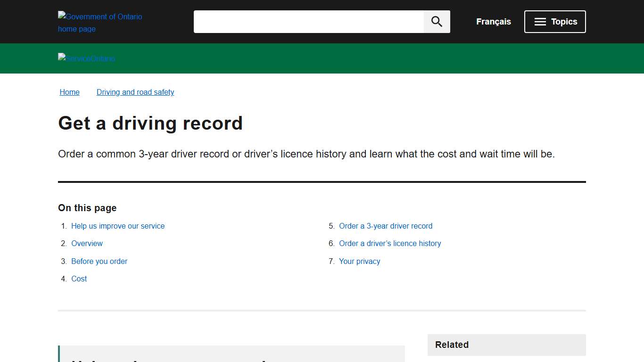
Task: Open the Order a driver's licence history link
Action: click(390, 243)
